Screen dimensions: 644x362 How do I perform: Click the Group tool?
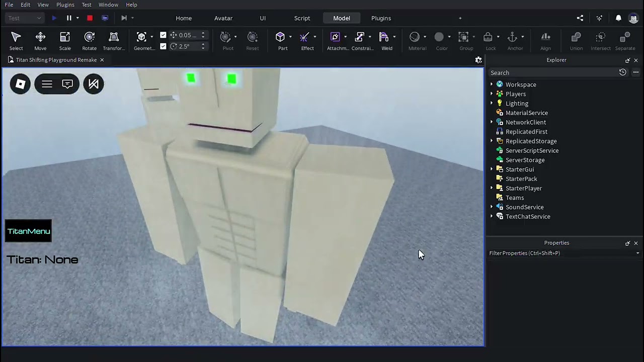463,37
